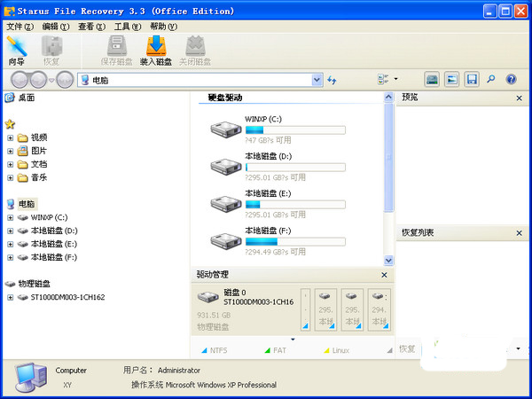532x399 pixels.
Task: Click the round up-level navigation button
Action: click(x=65, y=80)
